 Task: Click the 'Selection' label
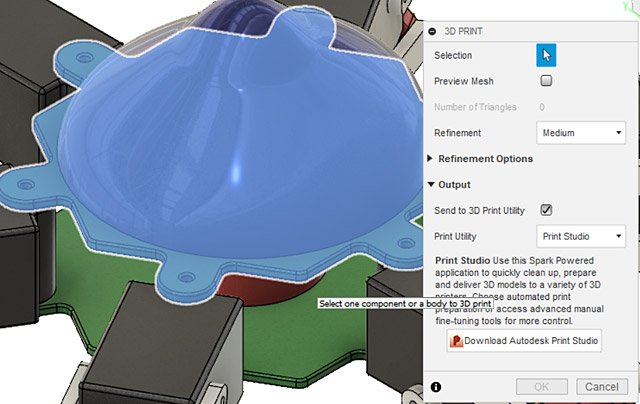(x=453, y=55)
